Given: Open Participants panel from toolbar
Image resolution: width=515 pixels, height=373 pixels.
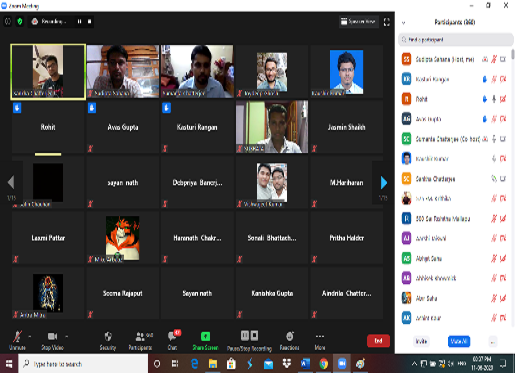Looking at the screenshot, I should [x=140, y=336].
